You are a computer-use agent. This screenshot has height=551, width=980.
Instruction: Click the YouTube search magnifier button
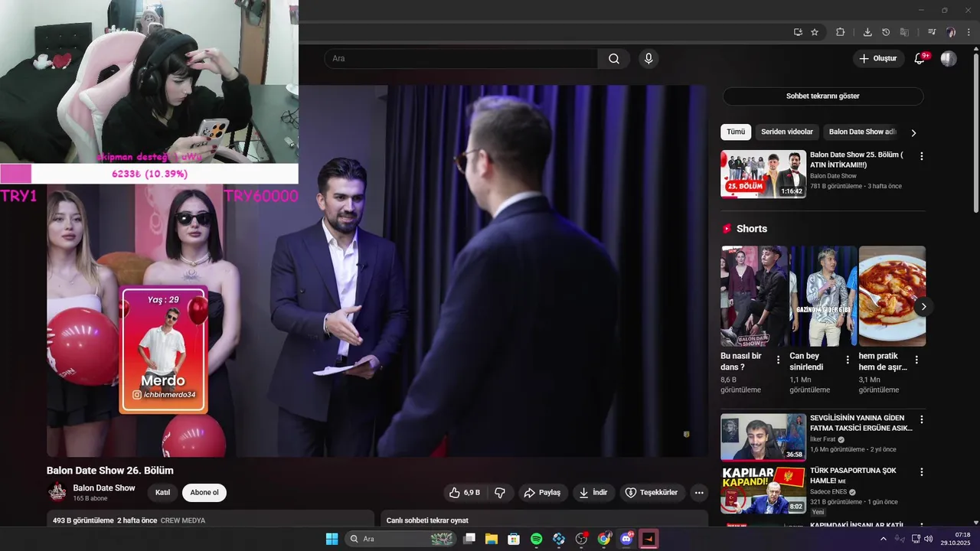click(x=614, y=59)
